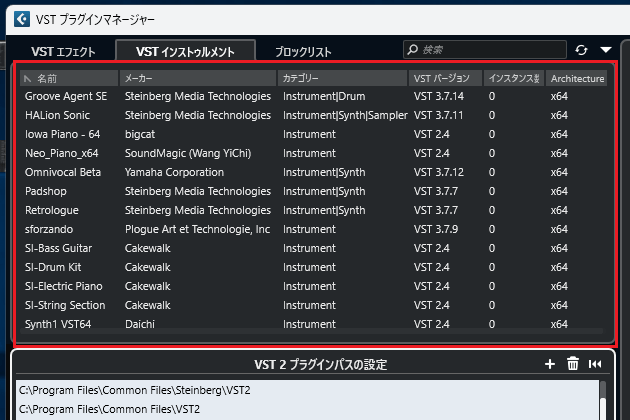
Task: Select the VST インストゥルメント tab
Action: [x=184, y=50]
